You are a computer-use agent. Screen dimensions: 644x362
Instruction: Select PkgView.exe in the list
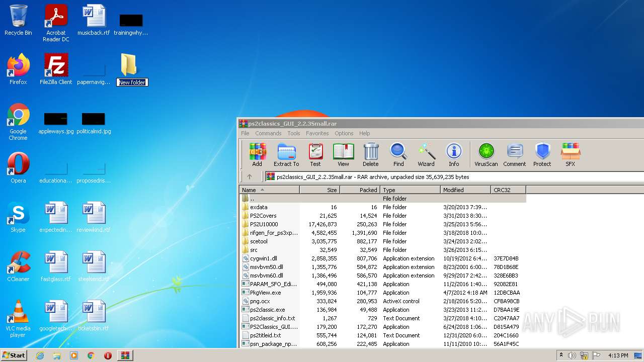pos(383,293)
